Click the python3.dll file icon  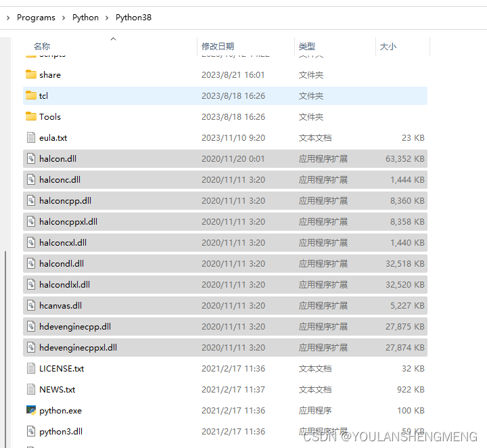coord(30,431)
